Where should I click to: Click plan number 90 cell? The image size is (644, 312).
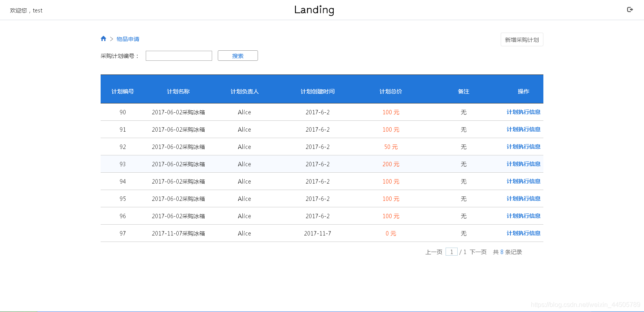tap(123, 112)
